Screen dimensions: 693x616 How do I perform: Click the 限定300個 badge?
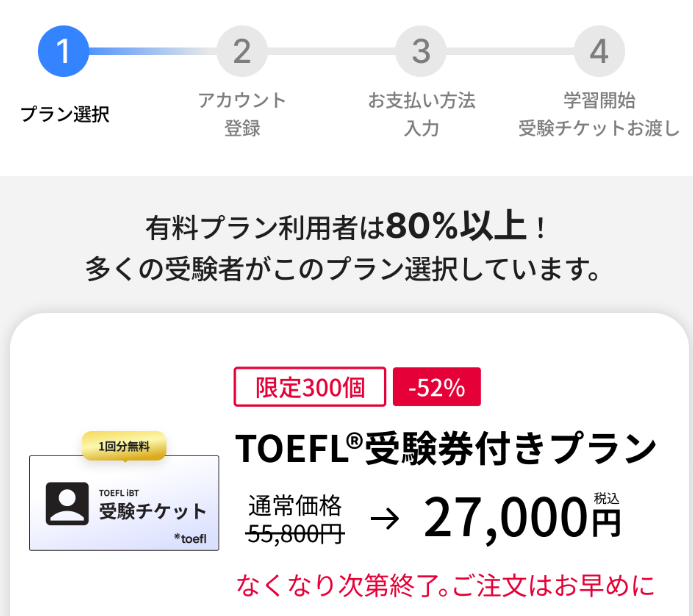click(309, 388)
